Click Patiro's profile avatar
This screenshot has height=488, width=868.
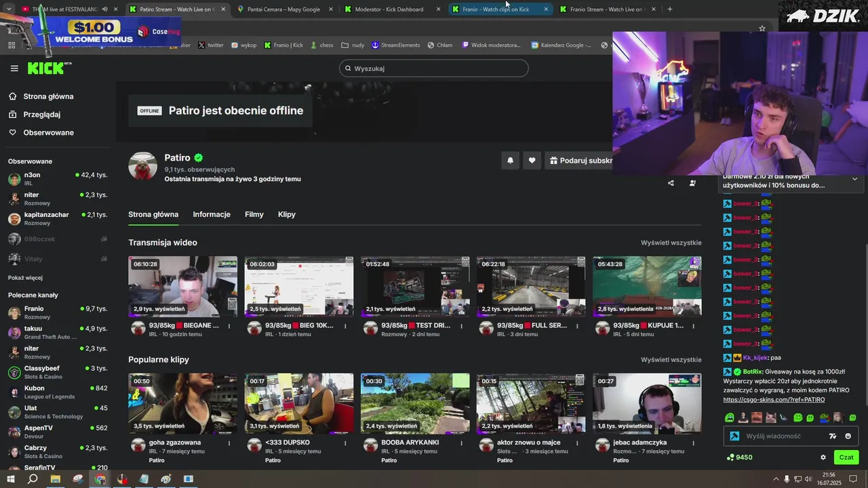pyautogui.click(x=142, y=166)
